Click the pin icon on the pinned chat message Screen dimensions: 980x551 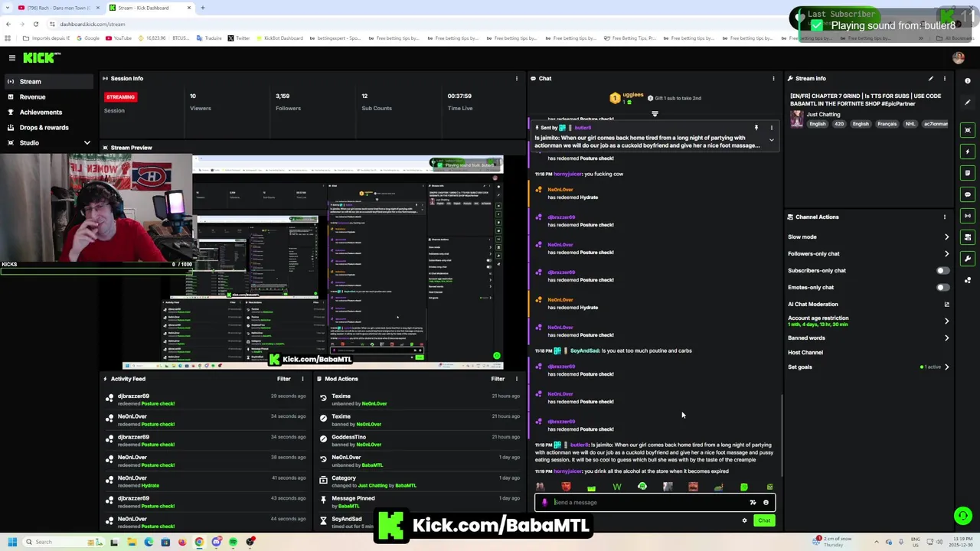click(756, 128)
